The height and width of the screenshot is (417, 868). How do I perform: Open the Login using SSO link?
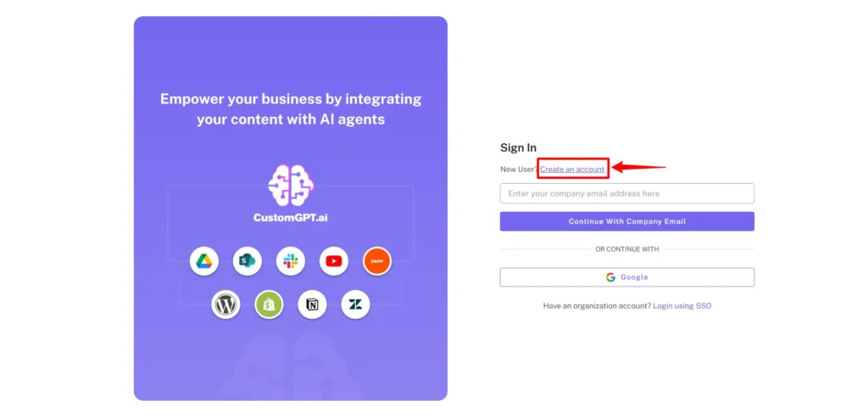coord(682,306)
